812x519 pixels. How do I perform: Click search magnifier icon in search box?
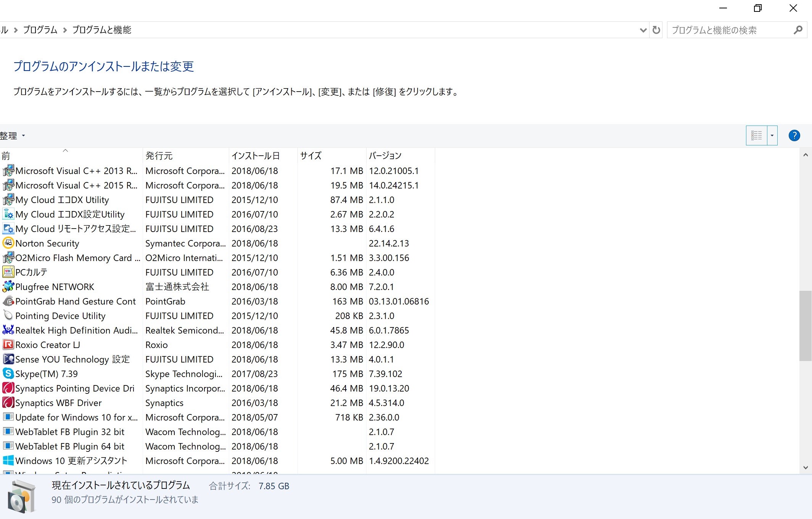click(798, 30)
